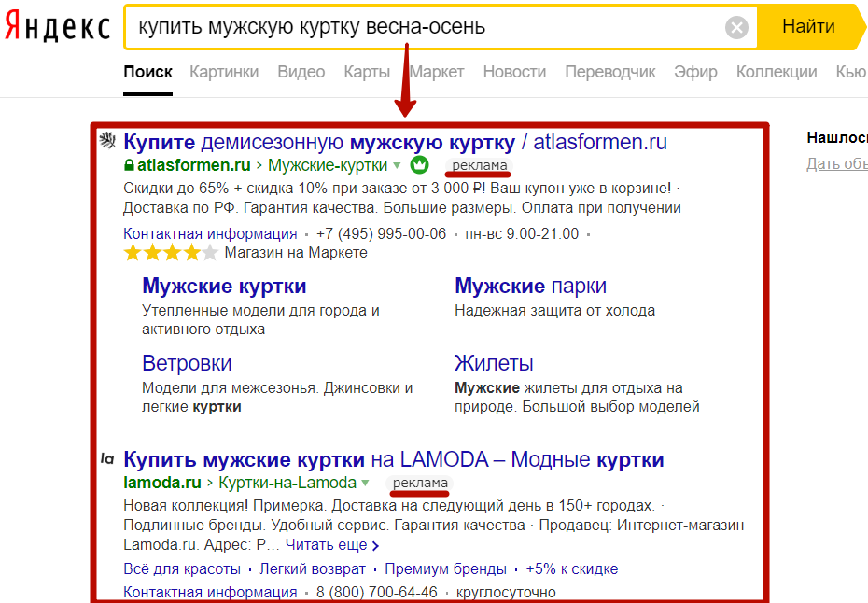Clear the search field with the X icon

(736, 26)
